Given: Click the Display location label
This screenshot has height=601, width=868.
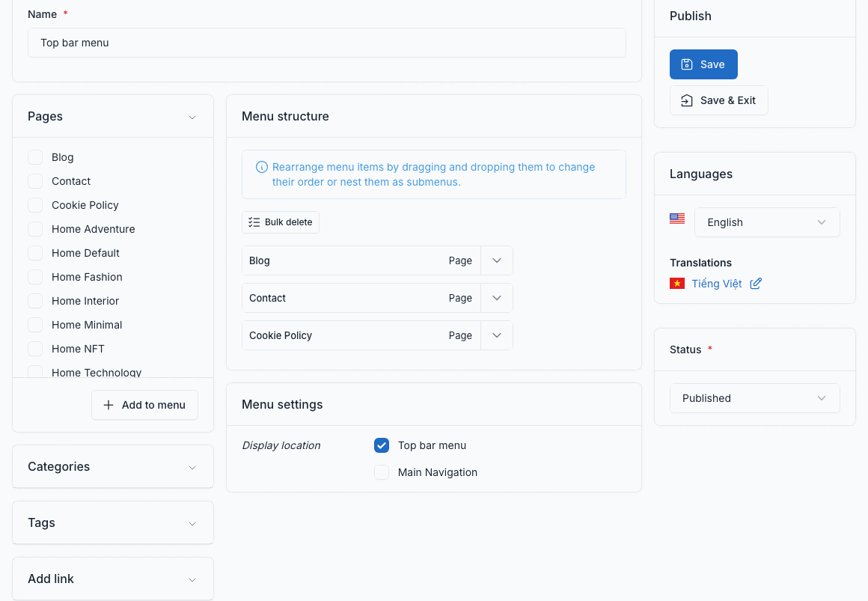Looking at the screenshot, I should 281,445.
